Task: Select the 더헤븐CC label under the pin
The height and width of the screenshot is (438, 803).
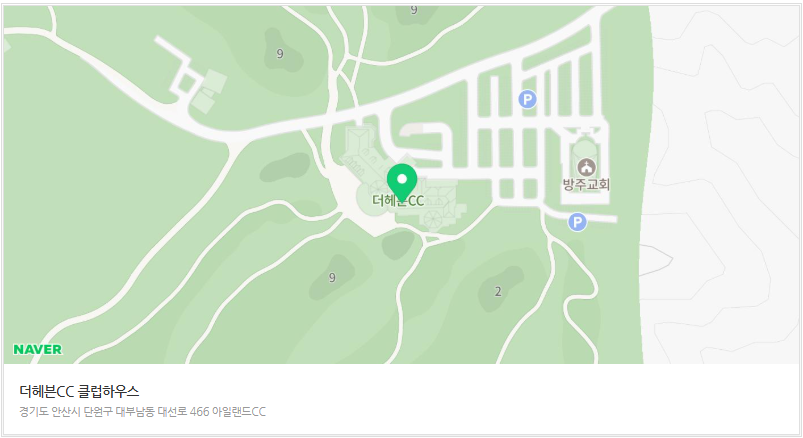Action: 398,200
